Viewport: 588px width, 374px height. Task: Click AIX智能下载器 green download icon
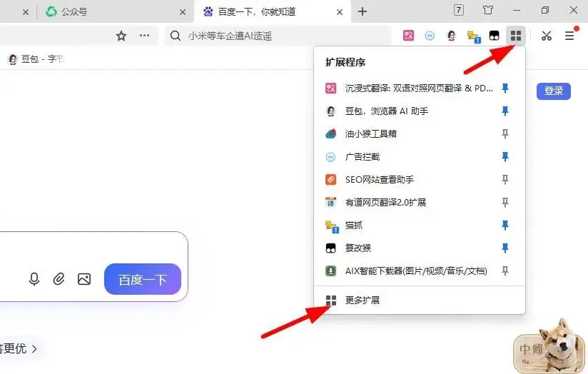tap(331, 271)
